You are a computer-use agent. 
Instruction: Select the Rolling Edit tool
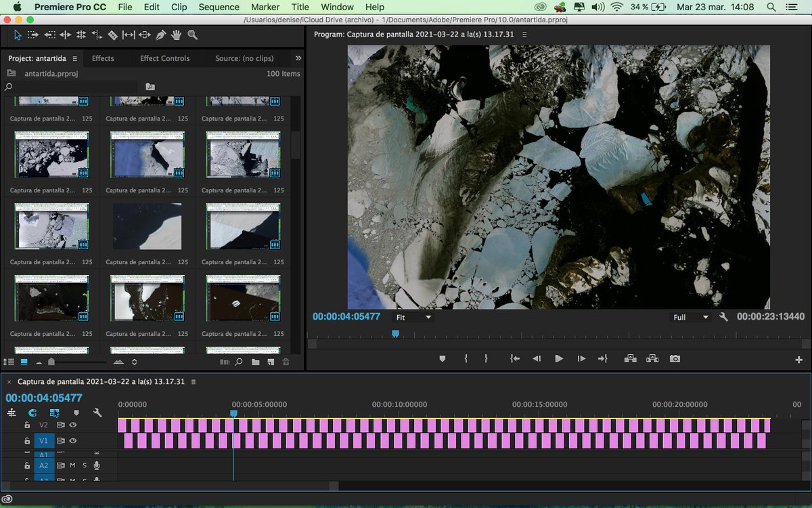click(x=81, y=35)
